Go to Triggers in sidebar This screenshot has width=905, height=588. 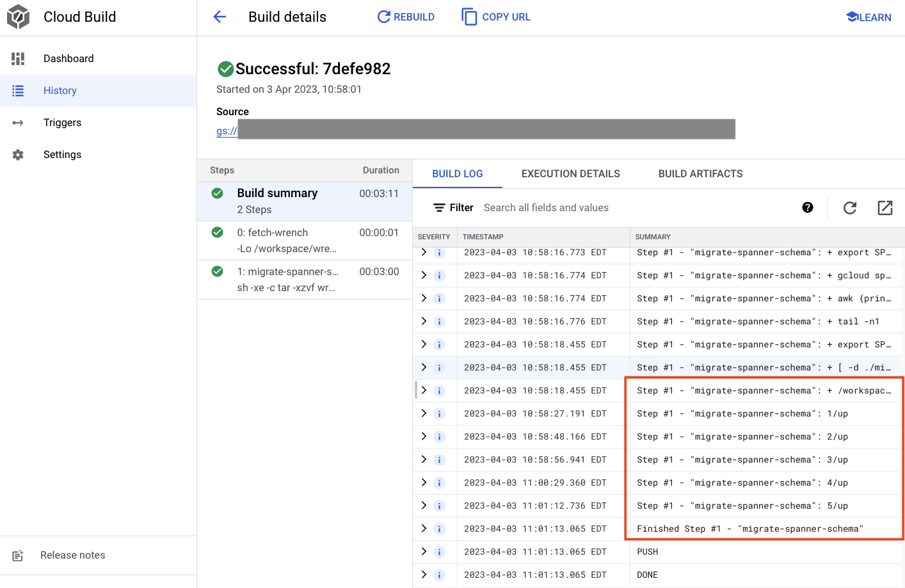pos(62,123)
